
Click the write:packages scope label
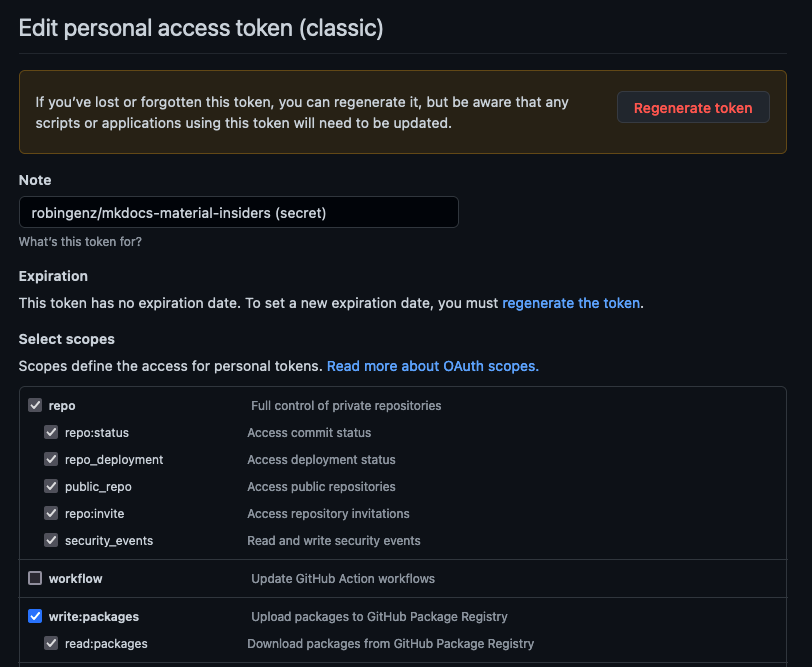tap(94, 617)
